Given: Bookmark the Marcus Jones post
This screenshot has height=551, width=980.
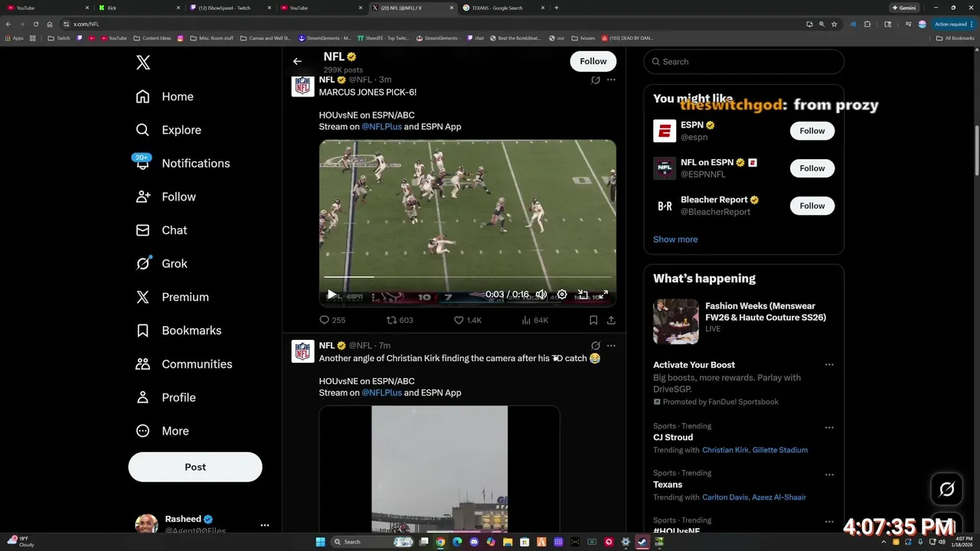Looking at the screenshot, I should point(593,320).
